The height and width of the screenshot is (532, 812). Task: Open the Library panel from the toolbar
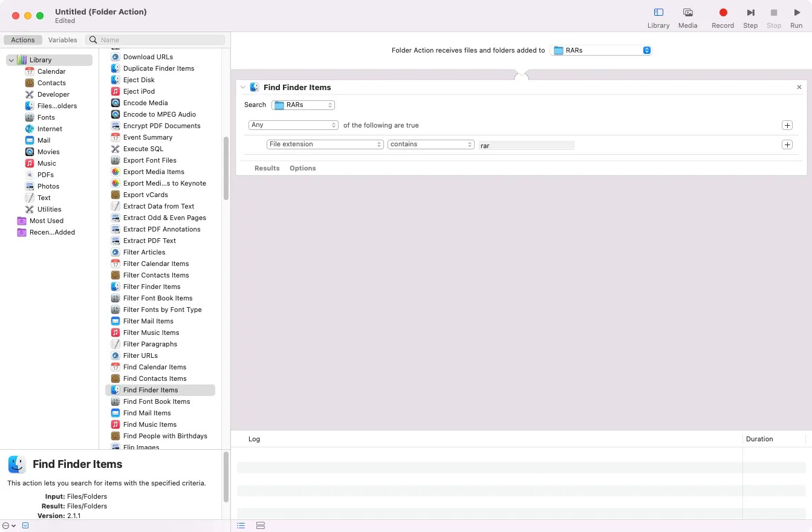[658, 17]
